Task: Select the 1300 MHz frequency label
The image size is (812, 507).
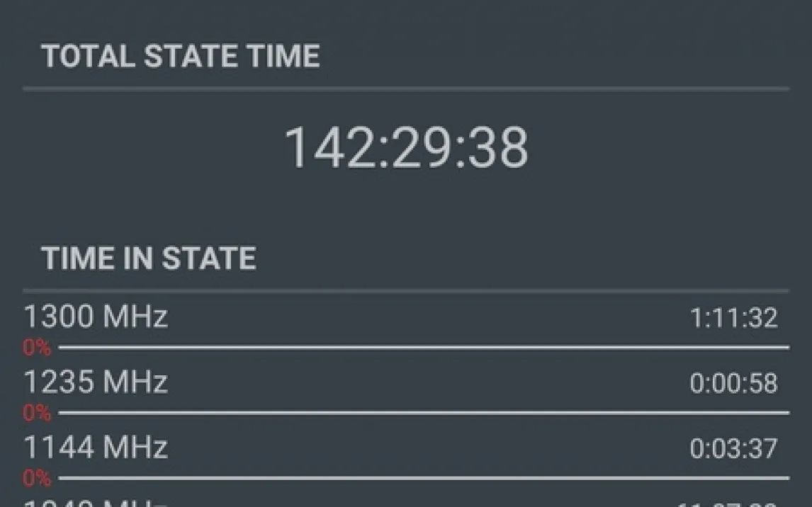Action: [x=96, y=317]
